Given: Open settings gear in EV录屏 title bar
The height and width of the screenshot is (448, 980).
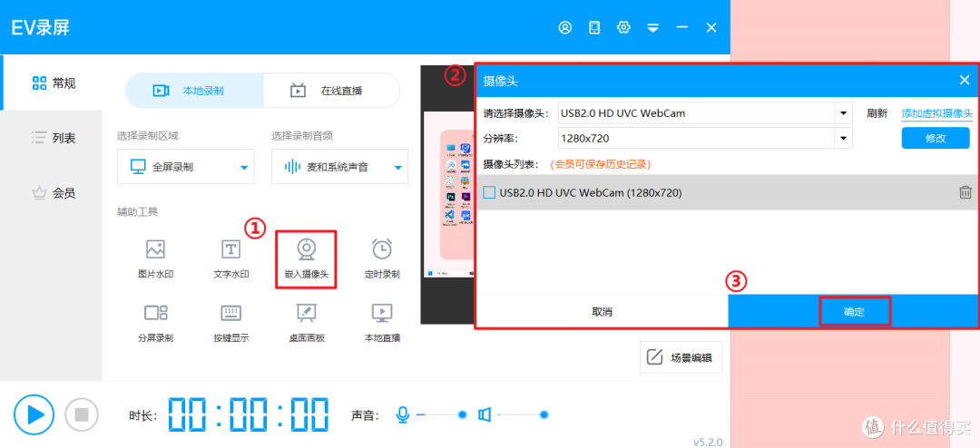Looking at the screenshot, I should [623, 27].
